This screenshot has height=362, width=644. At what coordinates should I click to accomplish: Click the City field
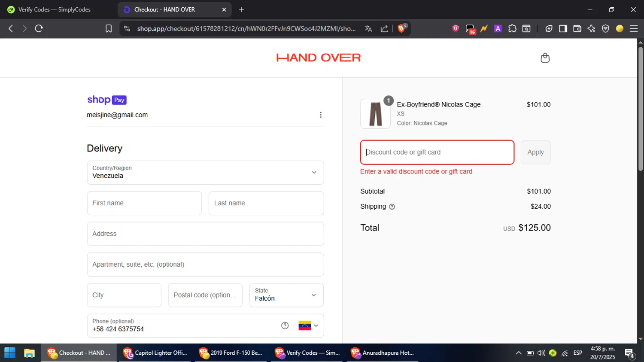[x=124, y=295]
